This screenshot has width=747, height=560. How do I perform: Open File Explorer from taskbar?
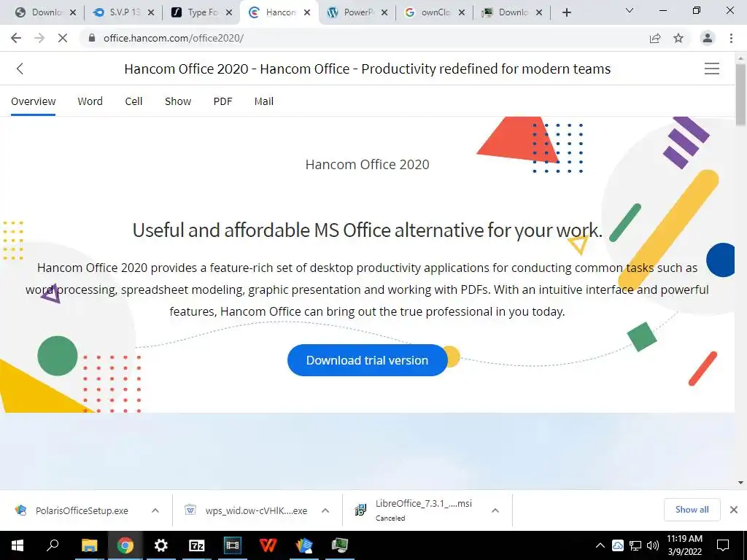pos(89,545)
